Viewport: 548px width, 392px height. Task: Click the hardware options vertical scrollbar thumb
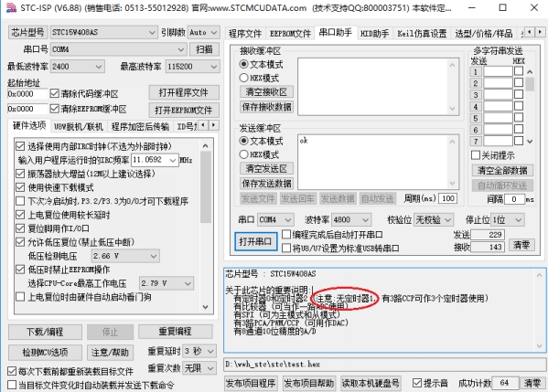point(206,186)
